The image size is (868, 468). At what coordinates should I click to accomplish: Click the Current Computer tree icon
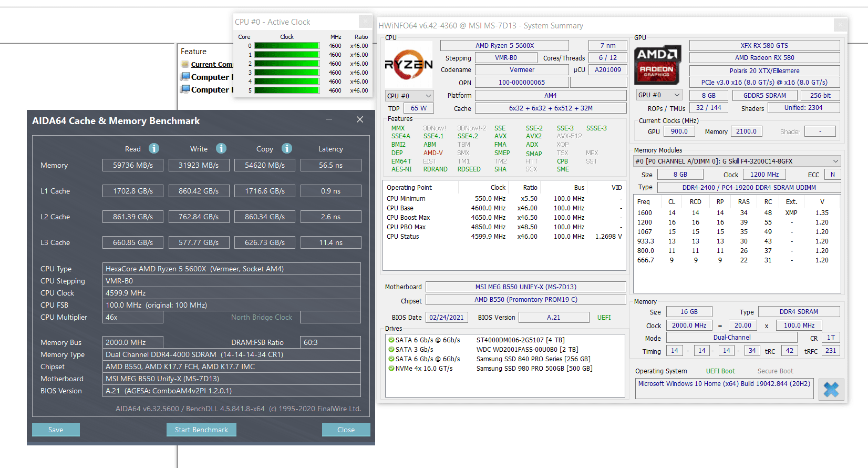click(x=185, y=64)
